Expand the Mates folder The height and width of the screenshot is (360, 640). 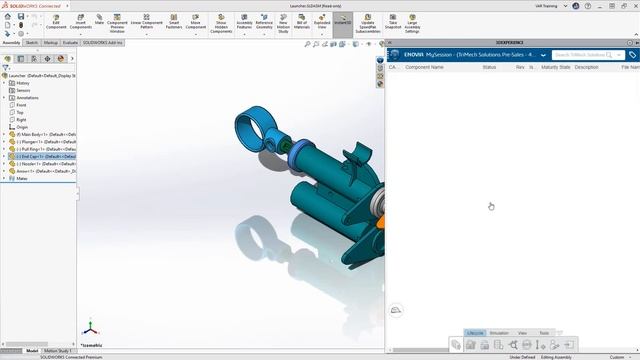click(4, 178)
